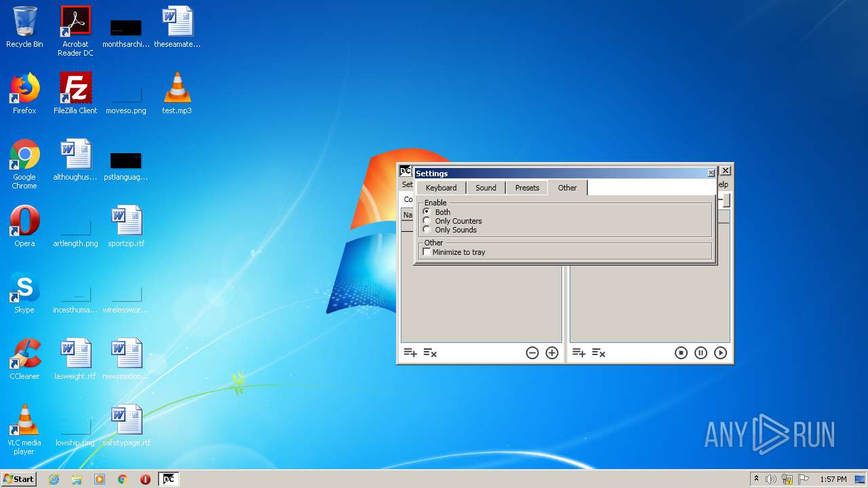This screenshot has height=488, width=868.
Task: Select VLC media player shortcut
Action: (x=24, y=430)
